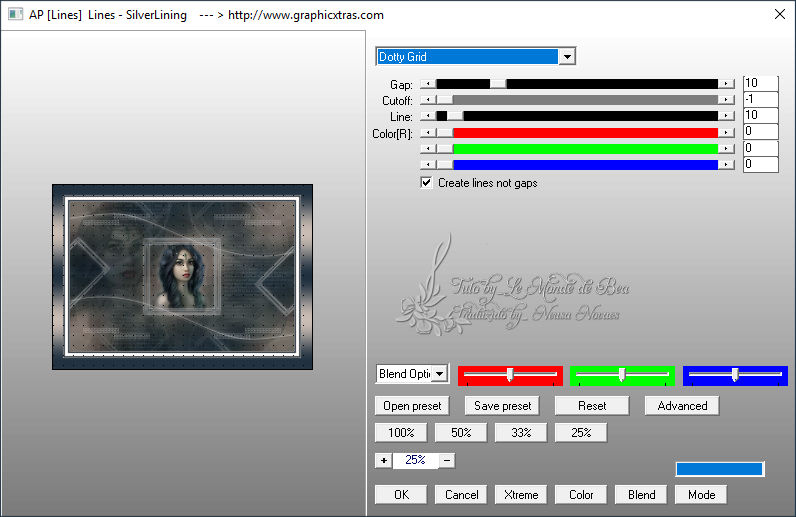This screenshot has height=517, width=796.
Task: Click Cutoff slider right arrow
Action: tap(726, 100)
